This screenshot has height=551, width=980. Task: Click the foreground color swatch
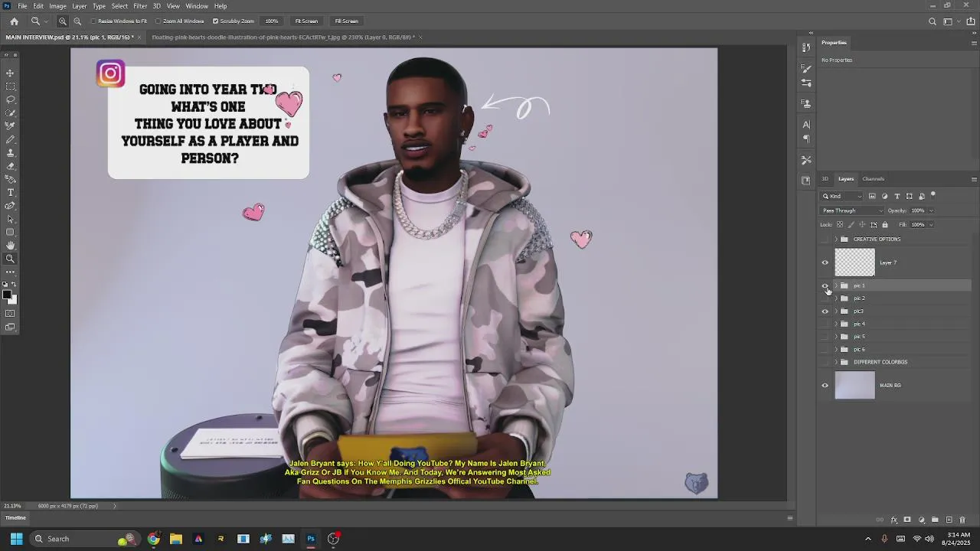6,295
